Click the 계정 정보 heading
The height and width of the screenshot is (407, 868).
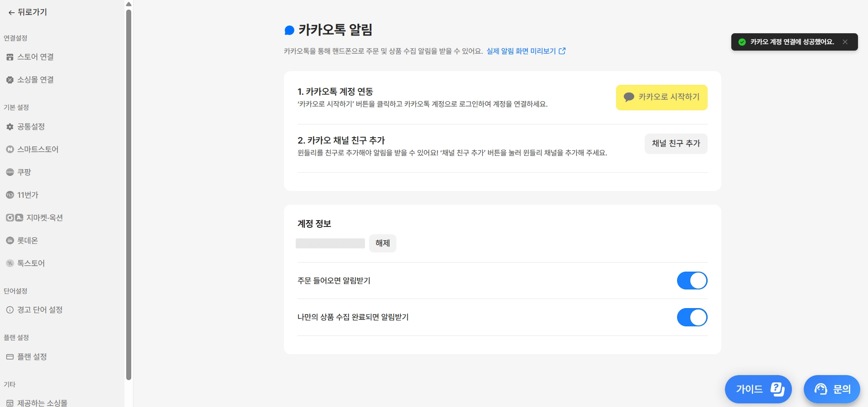[x=314, y=224]
